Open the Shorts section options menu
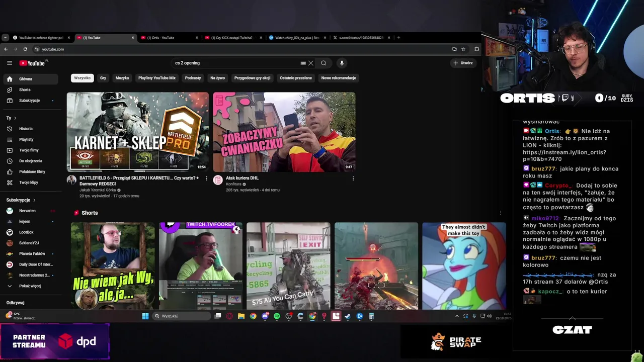This screenshot has height=362, width=644. point(500,213)
